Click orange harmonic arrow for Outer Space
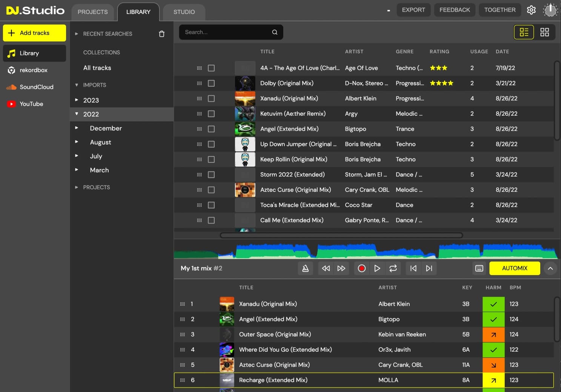The width and height of the screenshot is (561, 392). 493,335
